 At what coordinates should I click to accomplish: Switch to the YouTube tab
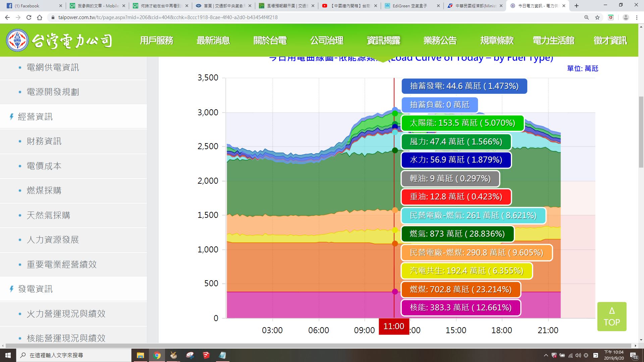(349, 6)
